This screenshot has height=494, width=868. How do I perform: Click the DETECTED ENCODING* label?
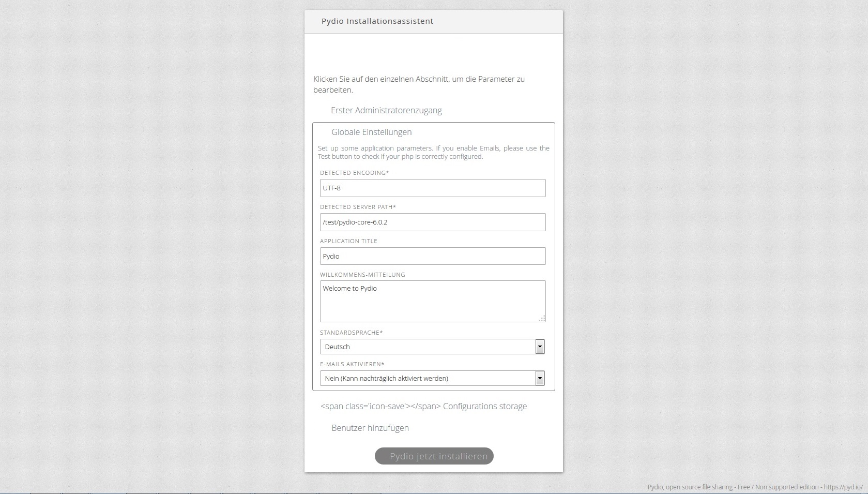[355, 173]
